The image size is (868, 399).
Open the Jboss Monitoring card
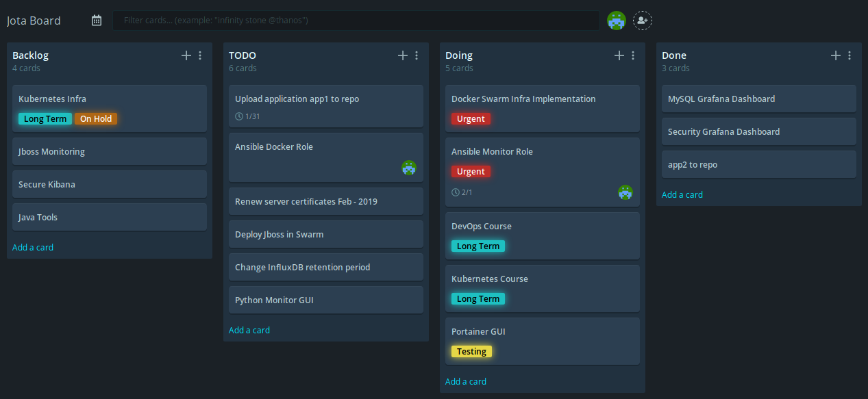[x=110, y=151]
